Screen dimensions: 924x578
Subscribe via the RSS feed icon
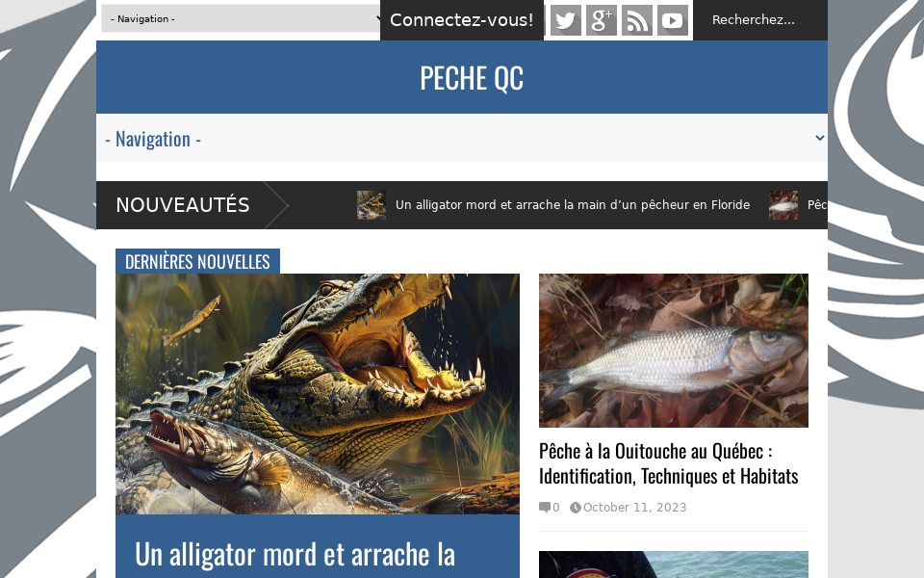coord(636,19)
